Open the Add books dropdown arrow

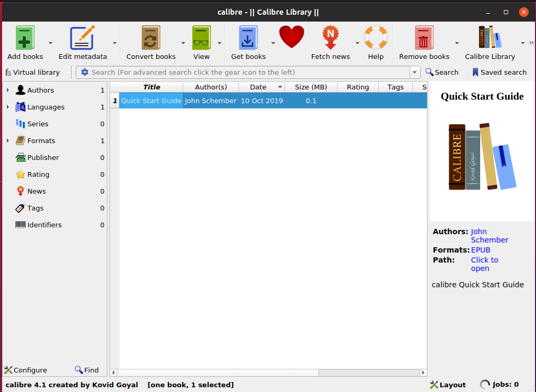[50, 43]
